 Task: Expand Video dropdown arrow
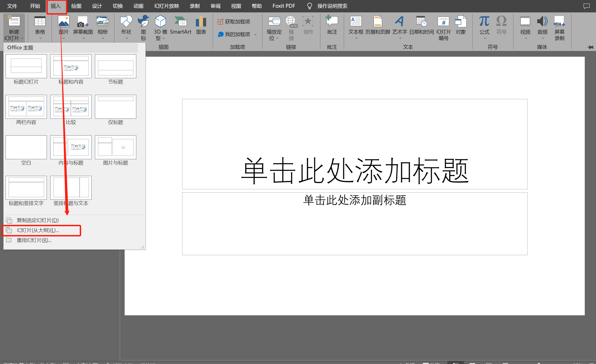click(x=526, y=38)
